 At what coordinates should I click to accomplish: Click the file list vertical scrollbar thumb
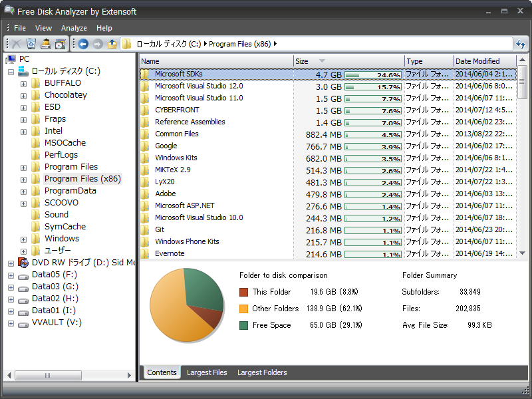[522, 82]
